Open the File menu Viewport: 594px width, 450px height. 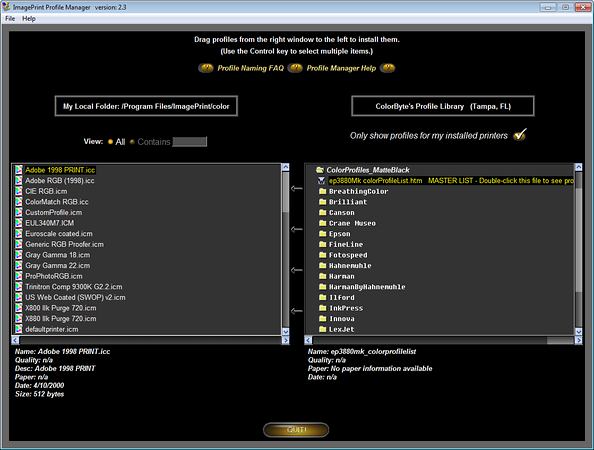10,19
